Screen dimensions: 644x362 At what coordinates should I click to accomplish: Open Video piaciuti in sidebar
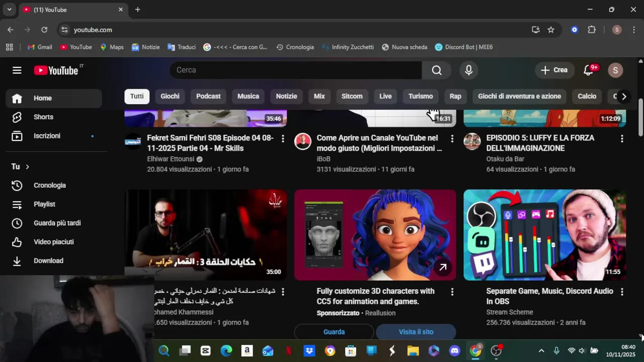pyautogui.click(x=54, y=242)
